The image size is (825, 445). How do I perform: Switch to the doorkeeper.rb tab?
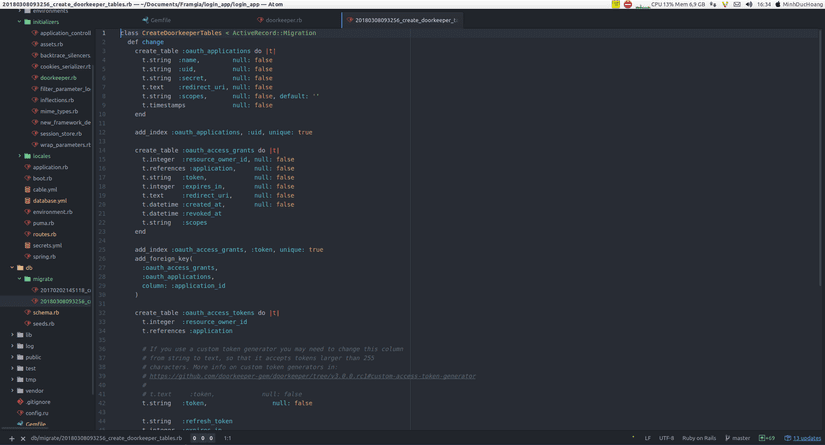pyautogui.click(x=281, y=20)
